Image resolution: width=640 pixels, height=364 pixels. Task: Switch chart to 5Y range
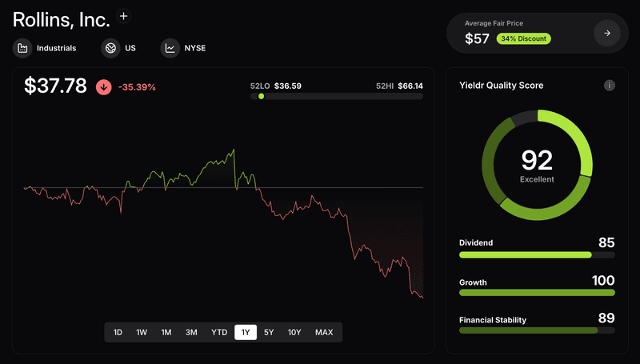(x=269, y=332)
